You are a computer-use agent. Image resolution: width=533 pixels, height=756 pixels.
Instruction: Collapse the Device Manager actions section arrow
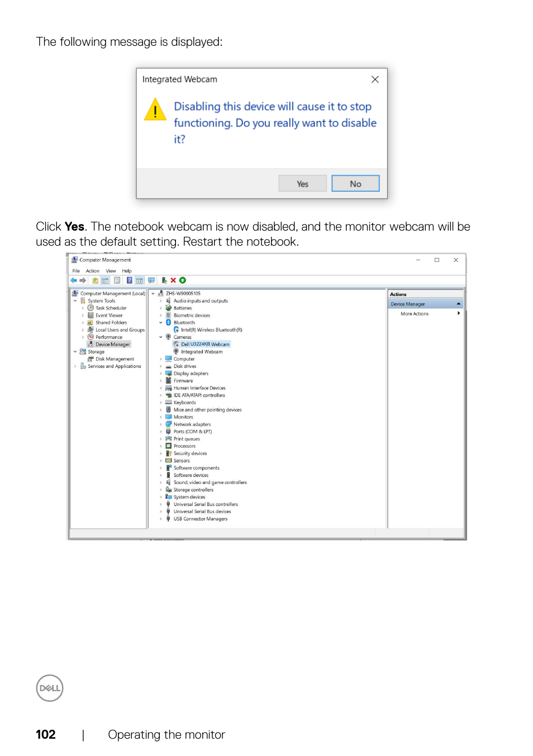click(x=459, y=304)
